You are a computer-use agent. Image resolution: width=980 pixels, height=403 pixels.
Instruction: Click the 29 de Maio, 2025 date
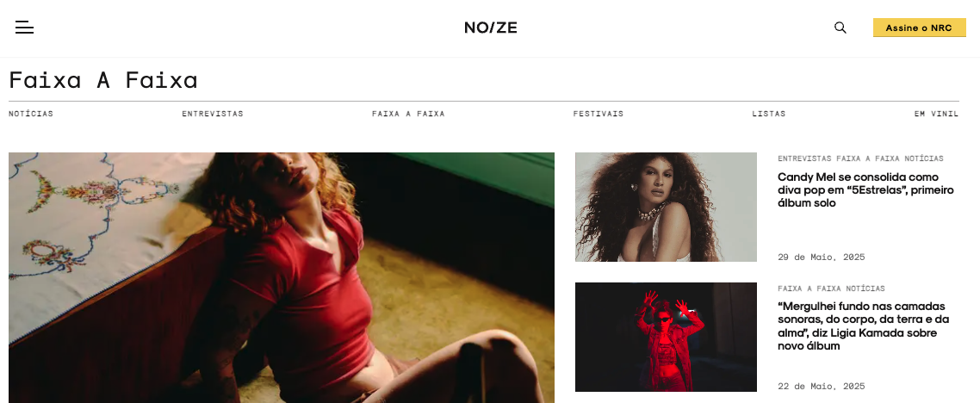(822, 257)
